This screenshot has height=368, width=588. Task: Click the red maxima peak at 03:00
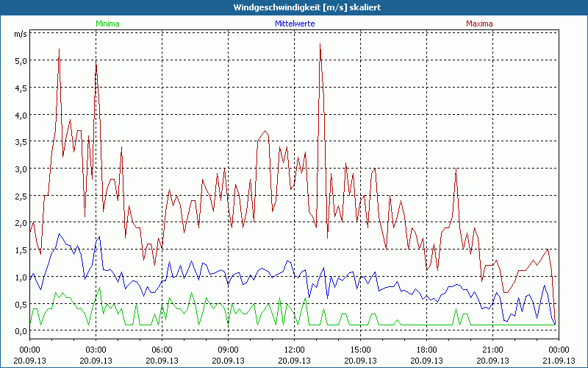click(96, 64)
